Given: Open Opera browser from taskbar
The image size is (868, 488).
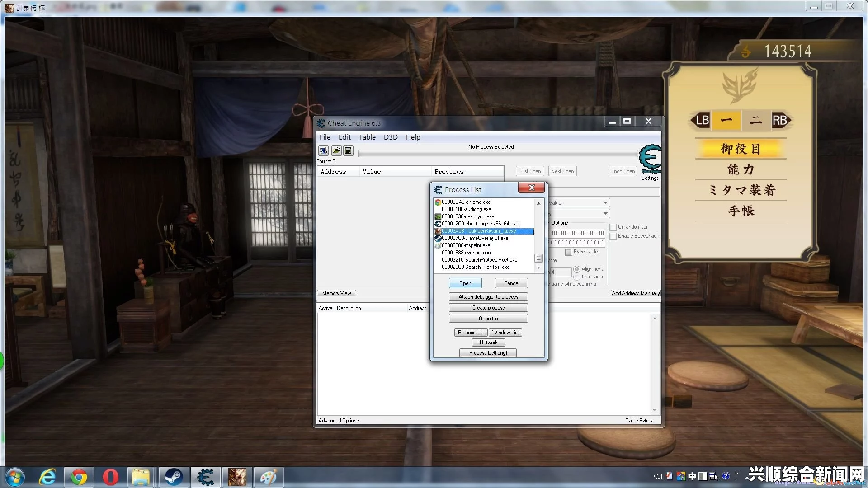Looking at the screenshot, I should click(x=110, y=477).
